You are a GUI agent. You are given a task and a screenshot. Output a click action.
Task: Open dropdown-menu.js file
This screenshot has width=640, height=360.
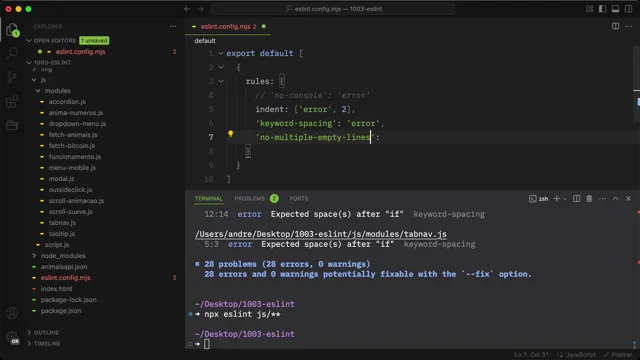77,124
